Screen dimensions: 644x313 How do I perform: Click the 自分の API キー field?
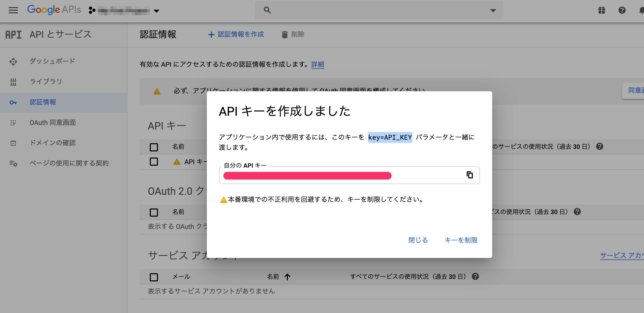point(349,175)
